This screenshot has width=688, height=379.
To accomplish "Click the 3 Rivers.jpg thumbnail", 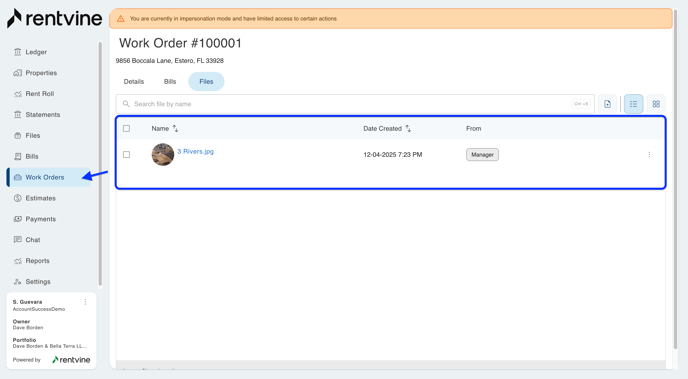I will (x=163, y=154).
